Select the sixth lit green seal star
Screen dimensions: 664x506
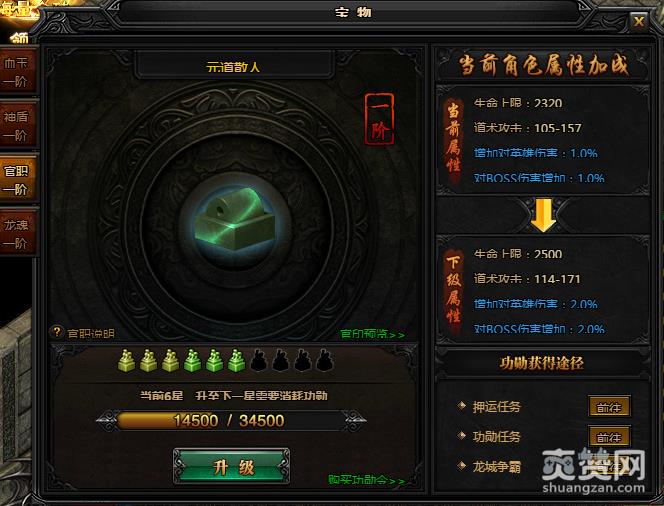pyautogui.click(x=236, y=361)
